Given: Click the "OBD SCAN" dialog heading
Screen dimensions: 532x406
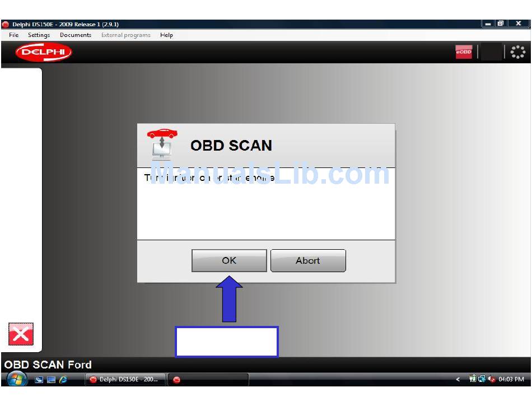Looking at the screenshot, I should click(231, 146).
